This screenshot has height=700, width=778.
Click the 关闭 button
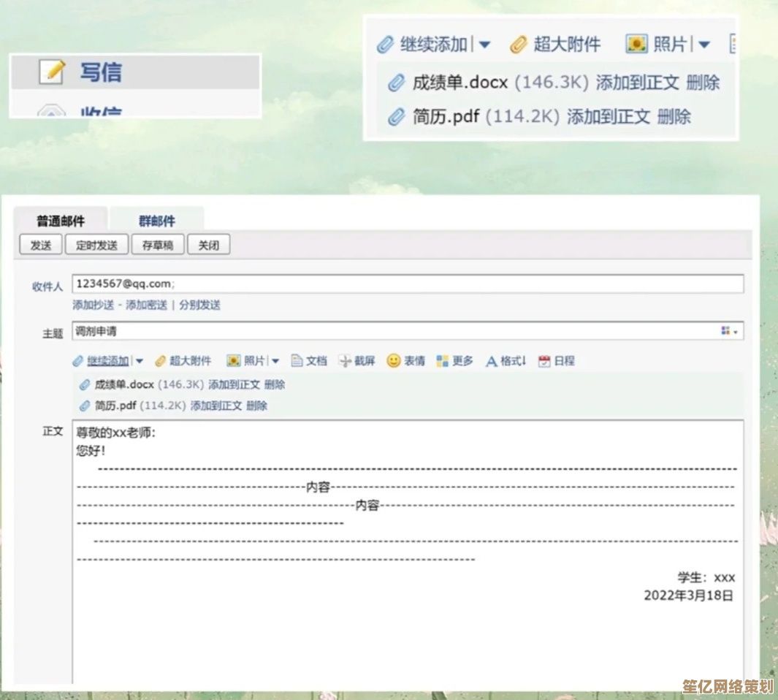[x=208, y=245]
